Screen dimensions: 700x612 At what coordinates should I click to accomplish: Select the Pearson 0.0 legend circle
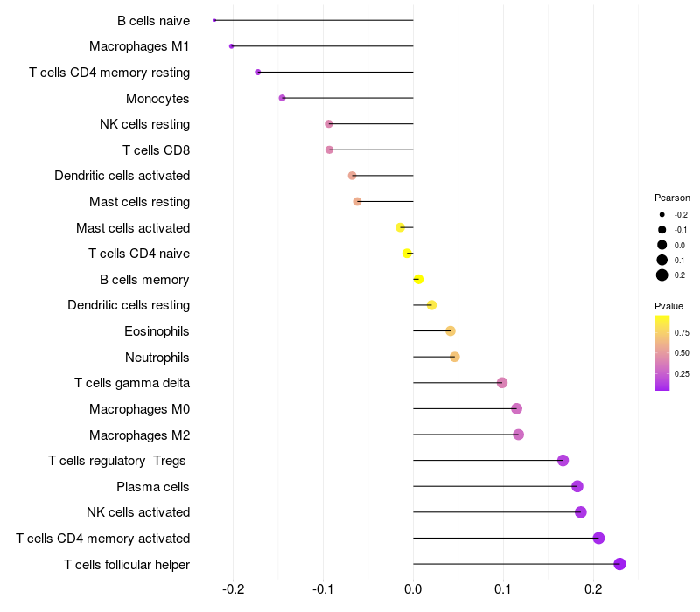pyautogui.click(x=662, y=245)
